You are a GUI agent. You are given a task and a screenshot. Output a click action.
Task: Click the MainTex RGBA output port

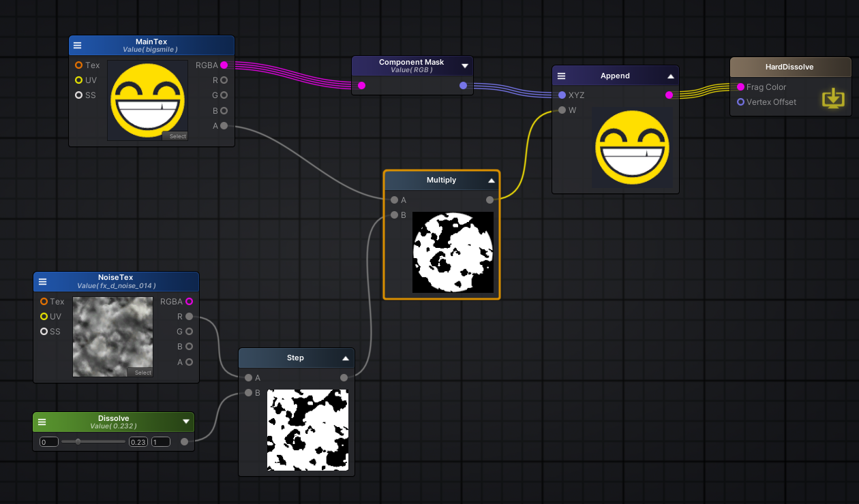pyautogui.click(x=224, y=65)
